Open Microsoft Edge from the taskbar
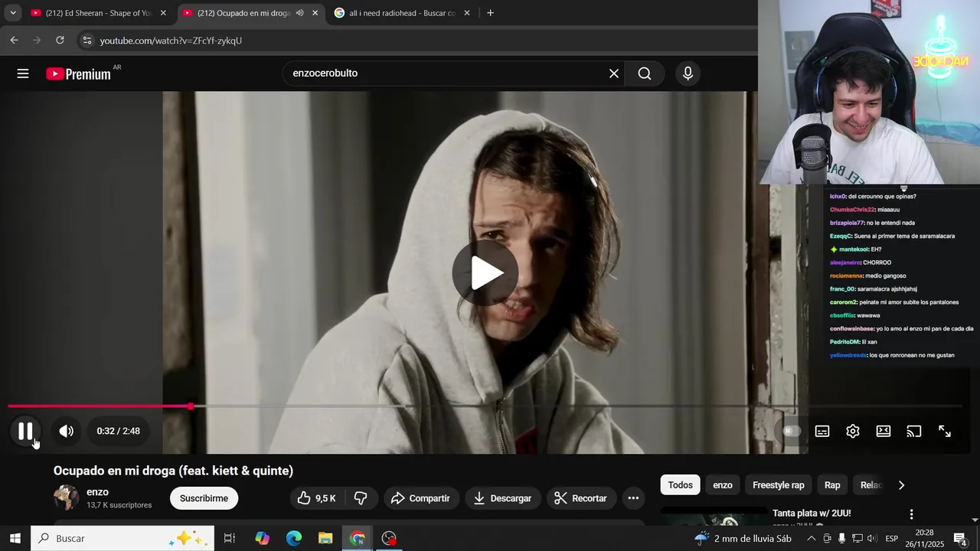This screenshot has height=551, width=980. click(x=294, y=539)
